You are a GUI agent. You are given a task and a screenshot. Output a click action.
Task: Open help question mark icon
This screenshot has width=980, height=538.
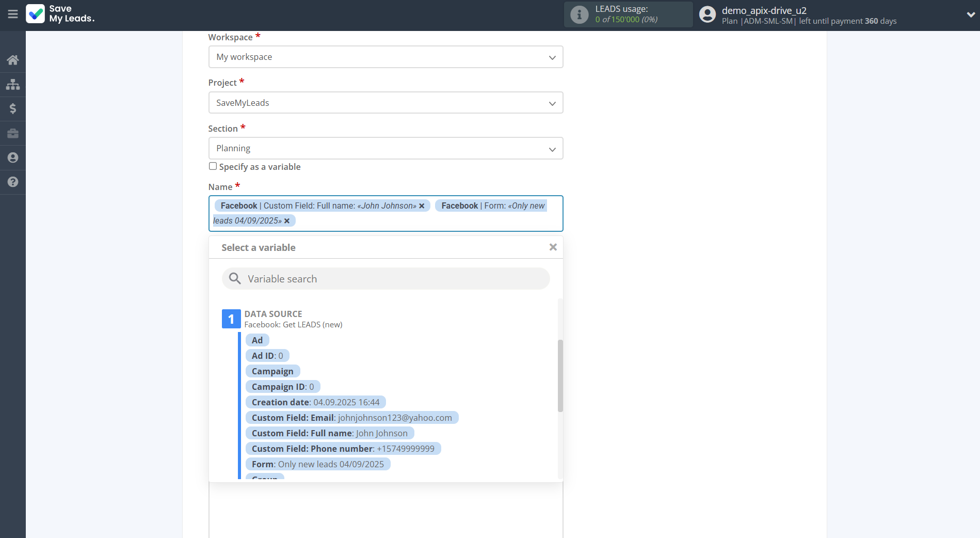(13, 182)
